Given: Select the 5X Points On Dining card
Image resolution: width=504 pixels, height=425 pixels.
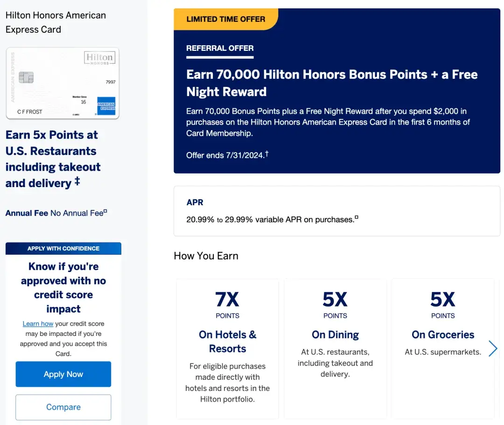Looking at the screenshot, I should coord(335,348).
